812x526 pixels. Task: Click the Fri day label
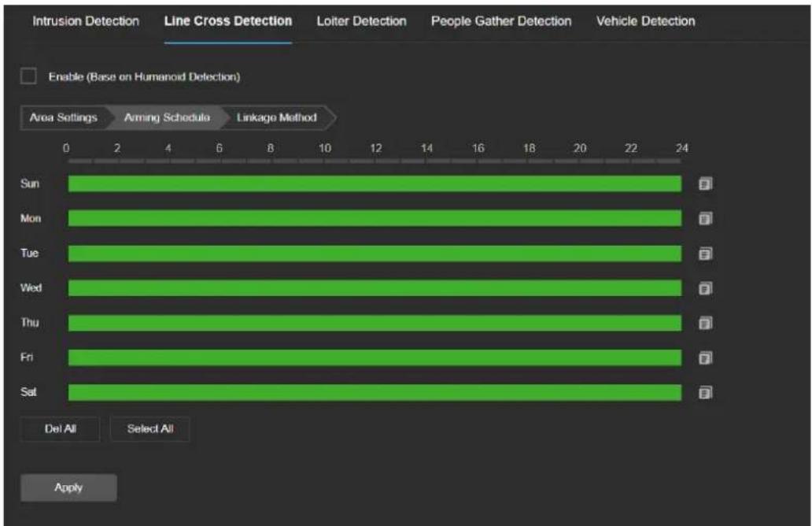click(27, 357)
